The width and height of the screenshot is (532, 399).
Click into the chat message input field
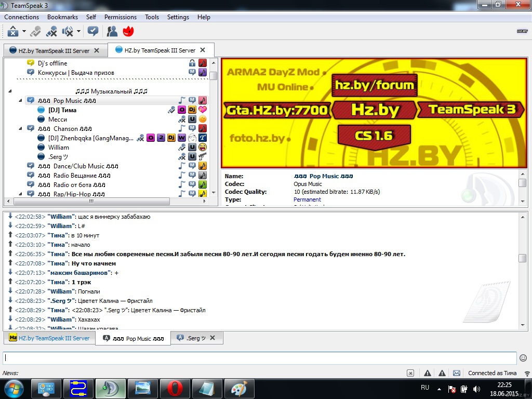click(260, 358)
